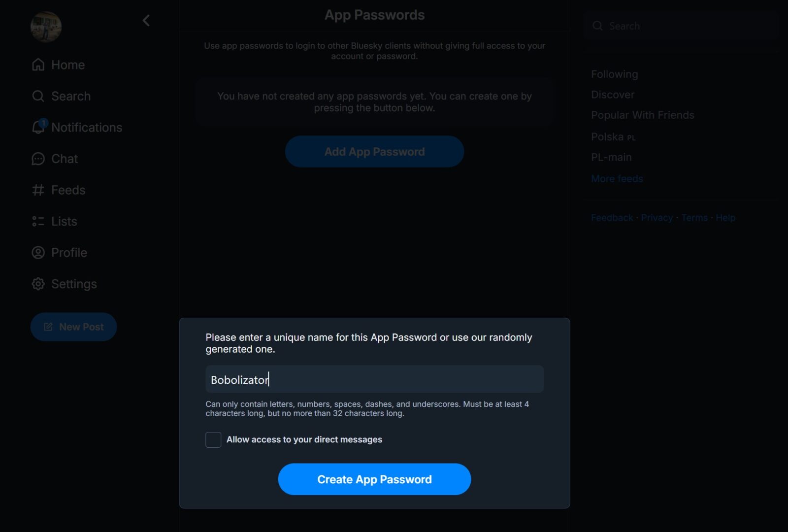Click the Home icon in sidebar
The image size is (788, 532).
click(x=38, y=65)
